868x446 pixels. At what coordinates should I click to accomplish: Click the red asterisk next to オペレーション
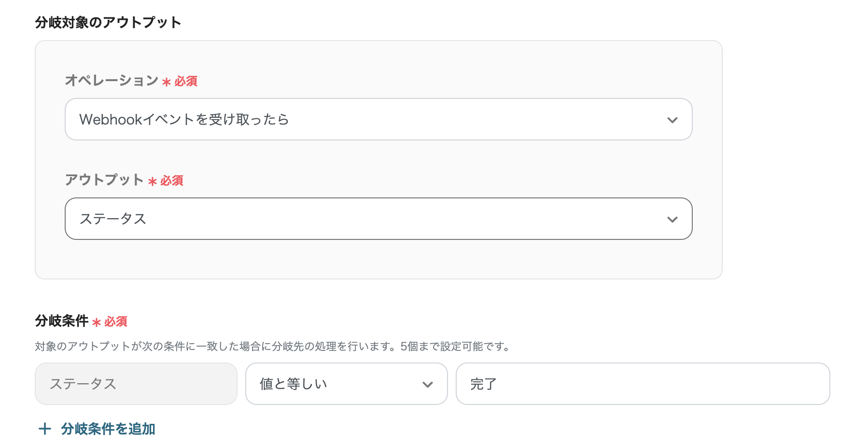pos(166,81)
